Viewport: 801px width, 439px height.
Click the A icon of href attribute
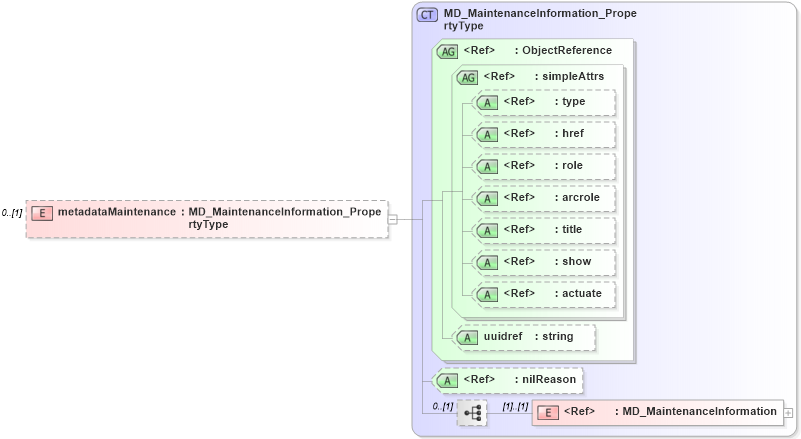pyautogui.click(x=487, y=134)
